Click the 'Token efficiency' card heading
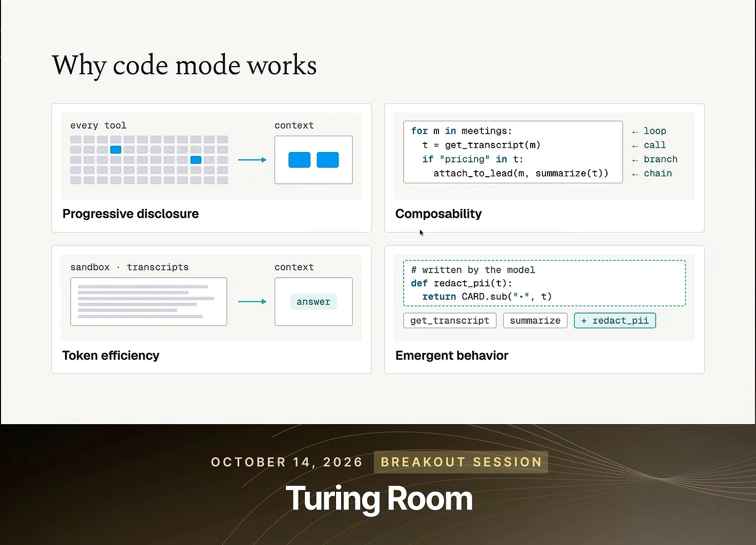Viewport: 756px width, 545px height. 111,355
